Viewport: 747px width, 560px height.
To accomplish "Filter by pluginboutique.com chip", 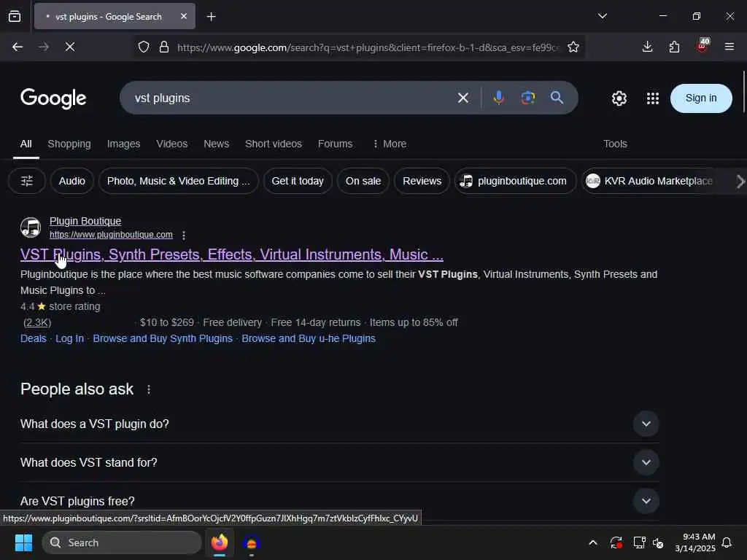I will point(515,181).
